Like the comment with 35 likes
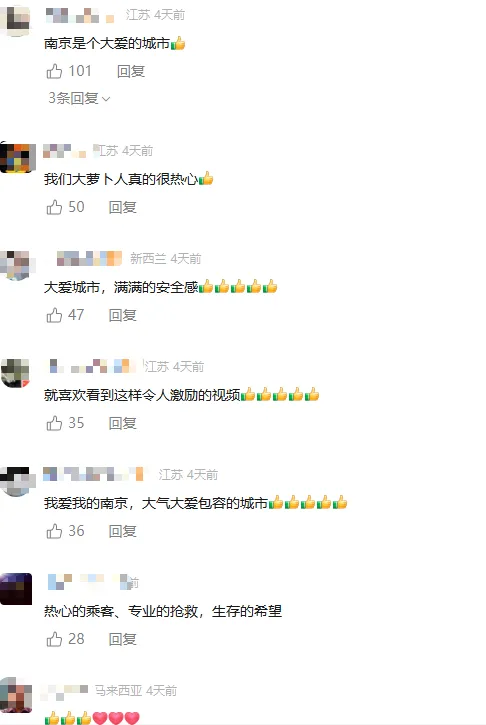 click(x=55, y=423)
